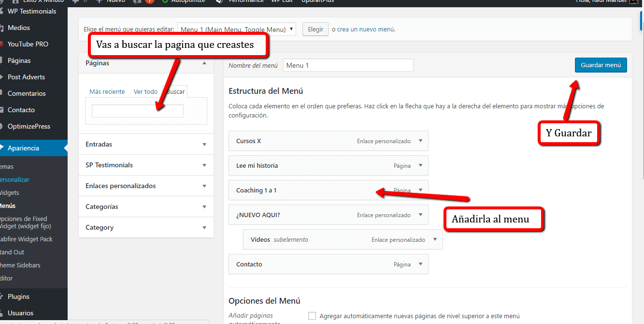644x324 pixels.
Task: Click the Plugins icon in sidebar
Action: tap(1, 296)
